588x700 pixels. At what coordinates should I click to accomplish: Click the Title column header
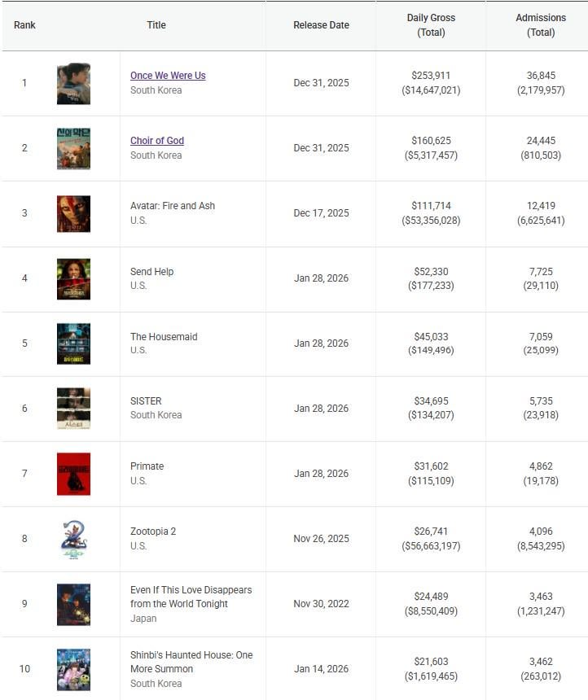(156, 25)
